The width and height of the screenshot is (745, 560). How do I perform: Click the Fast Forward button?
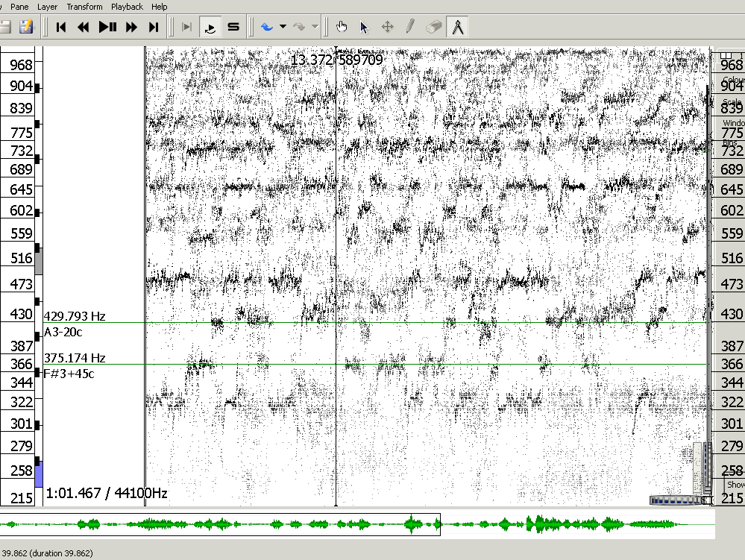pos(131,28)
